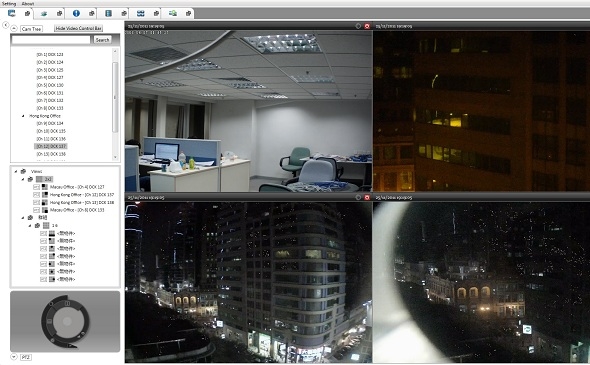Focus the camera search text field
The width and height of the screenshot is (590, 365).
[x=51, y=40]
